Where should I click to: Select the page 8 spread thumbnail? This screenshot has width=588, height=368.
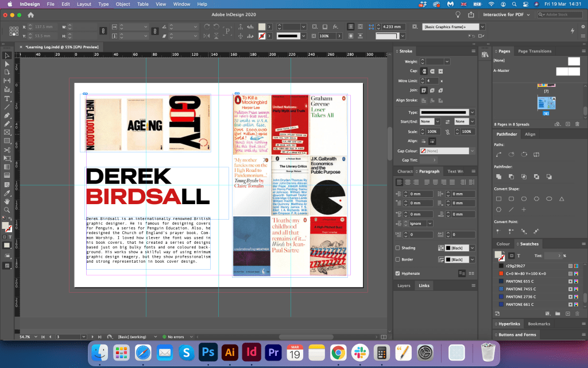point(546,103)
